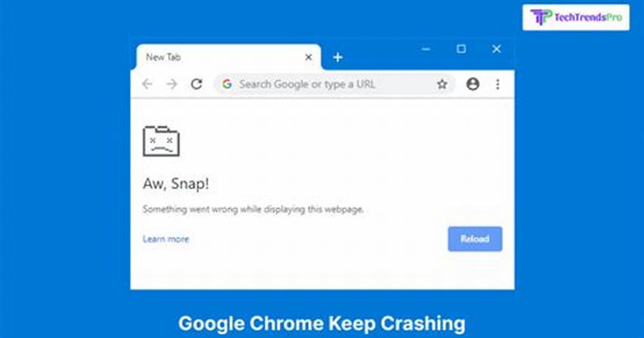Click the Aw, Snap! heading
The width and height of the screenshot is (644, 338).
tap(176, 184)
